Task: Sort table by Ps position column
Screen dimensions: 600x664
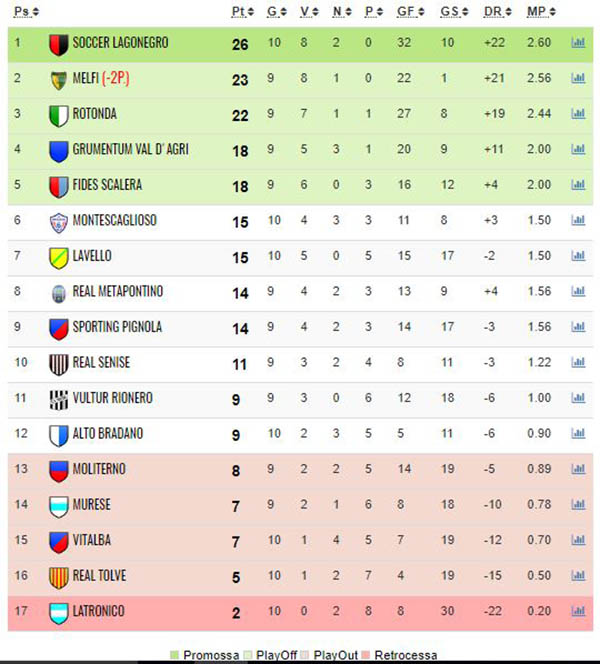Action: point(26,11)
